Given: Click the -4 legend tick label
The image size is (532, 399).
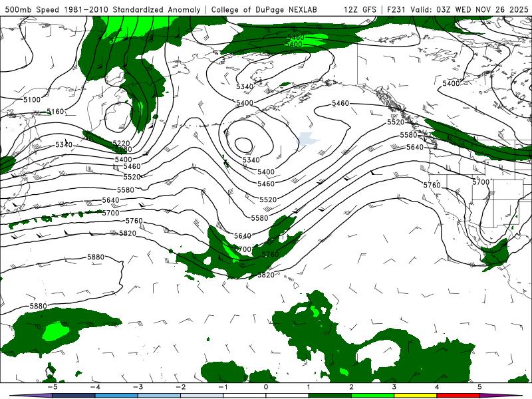Looking at the screenshot, I should point(95,387).
